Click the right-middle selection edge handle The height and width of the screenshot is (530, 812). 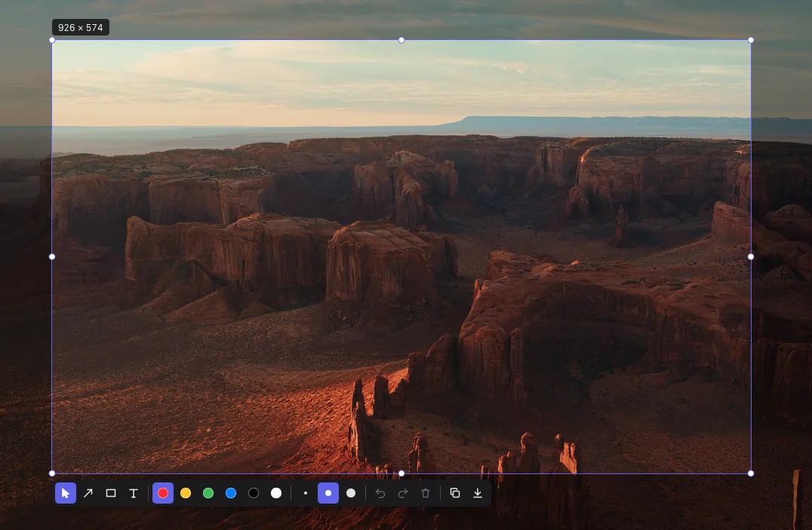pyautogui.click(x=751, y=257)
